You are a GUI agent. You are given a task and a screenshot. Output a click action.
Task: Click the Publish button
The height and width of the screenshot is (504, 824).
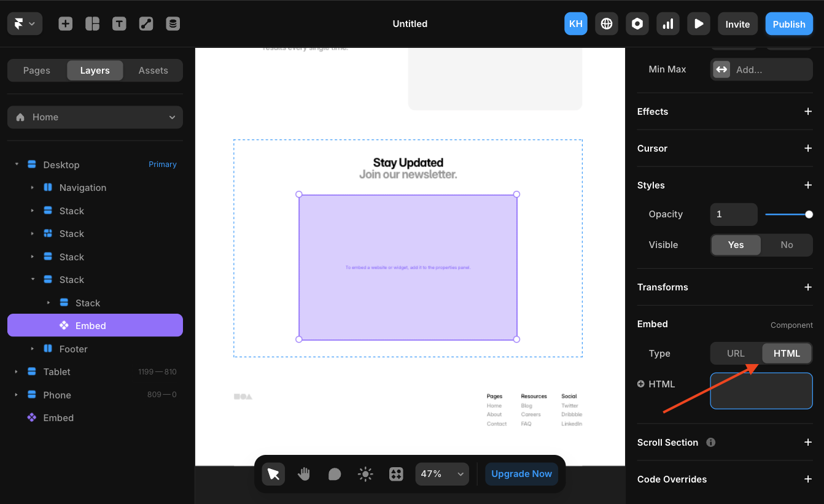tap(789, 23)
